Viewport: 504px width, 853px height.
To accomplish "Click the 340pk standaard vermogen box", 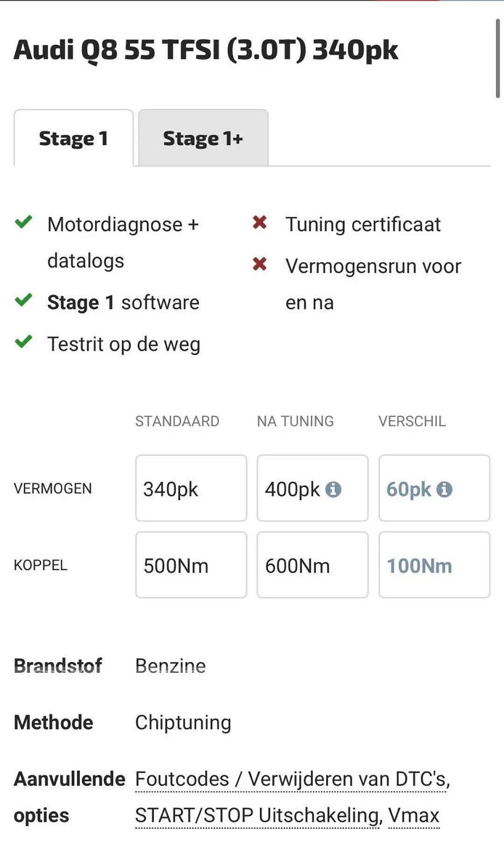I will (191, 488).
